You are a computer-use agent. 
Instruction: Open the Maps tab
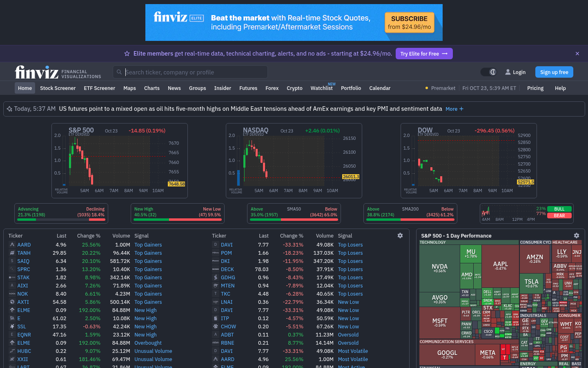tap(129, 88)
